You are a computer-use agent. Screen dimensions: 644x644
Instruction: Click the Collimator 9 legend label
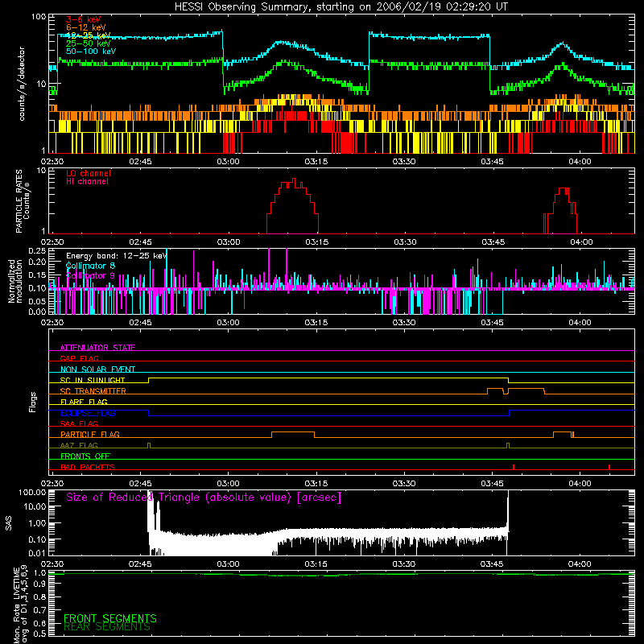[90, 275]
